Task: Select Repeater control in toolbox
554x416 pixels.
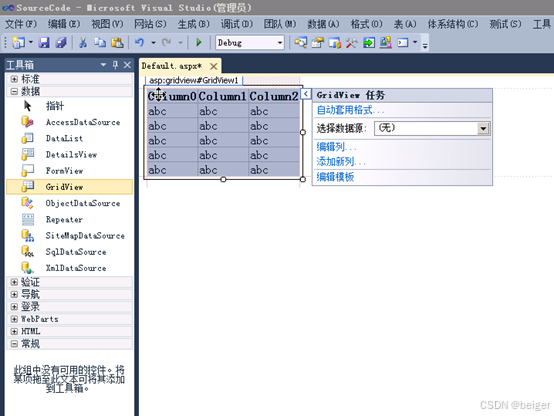Action: pyautogui.click(x=70, y=219)
